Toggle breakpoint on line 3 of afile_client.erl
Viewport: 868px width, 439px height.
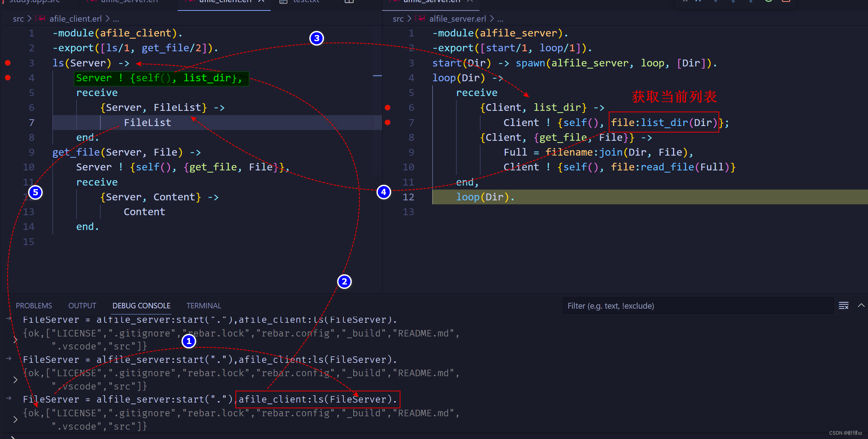pyautogui.click(x=8, y=63)
